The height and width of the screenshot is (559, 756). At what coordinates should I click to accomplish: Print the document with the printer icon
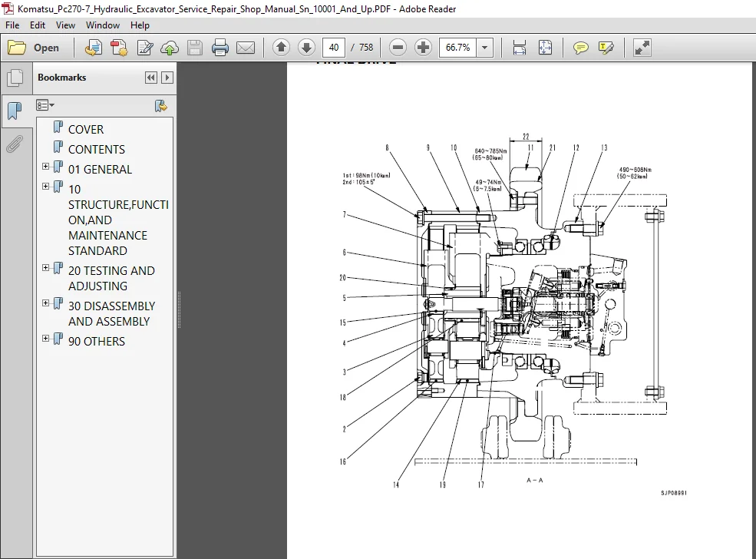coord(220,48)
